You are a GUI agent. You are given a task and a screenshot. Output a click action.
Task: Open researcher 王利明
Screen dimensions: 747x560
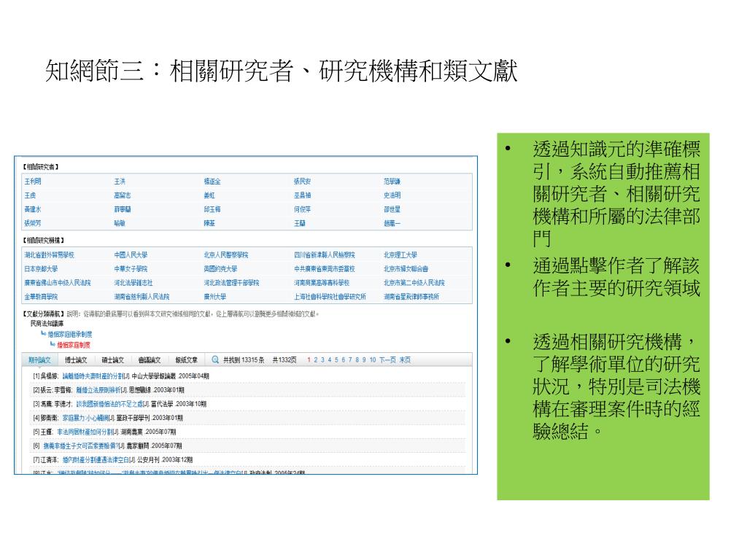tap(33, 182)
